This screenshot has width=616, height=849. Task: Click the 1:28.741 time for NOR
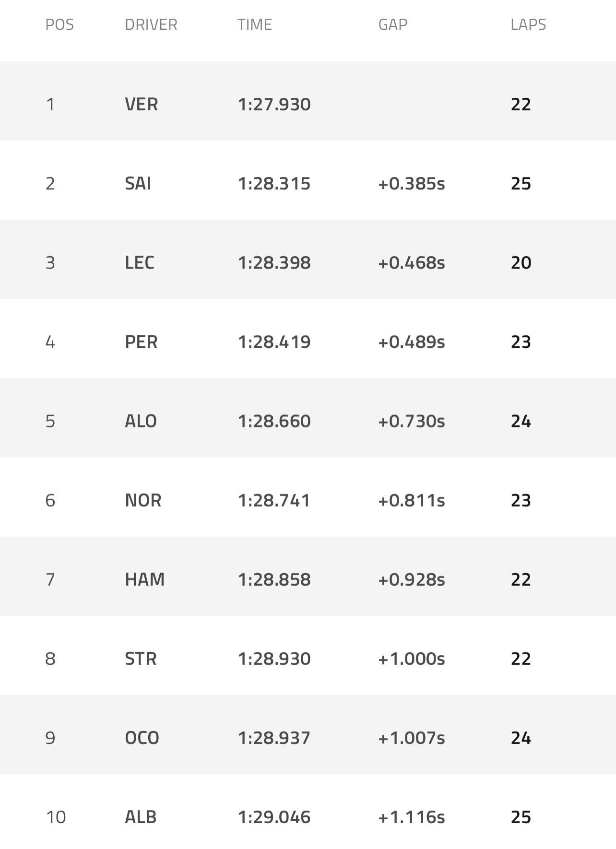(274, 500)
